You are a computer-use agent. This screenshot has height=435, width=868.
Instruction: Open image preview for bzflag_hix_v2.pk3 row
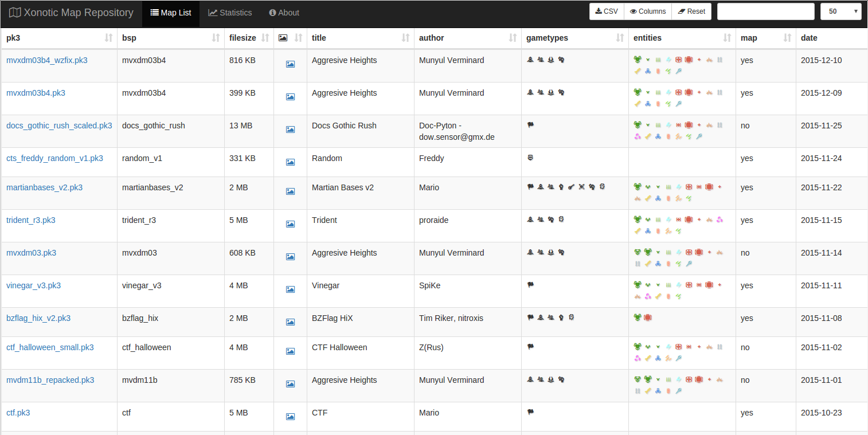(290, 322)
